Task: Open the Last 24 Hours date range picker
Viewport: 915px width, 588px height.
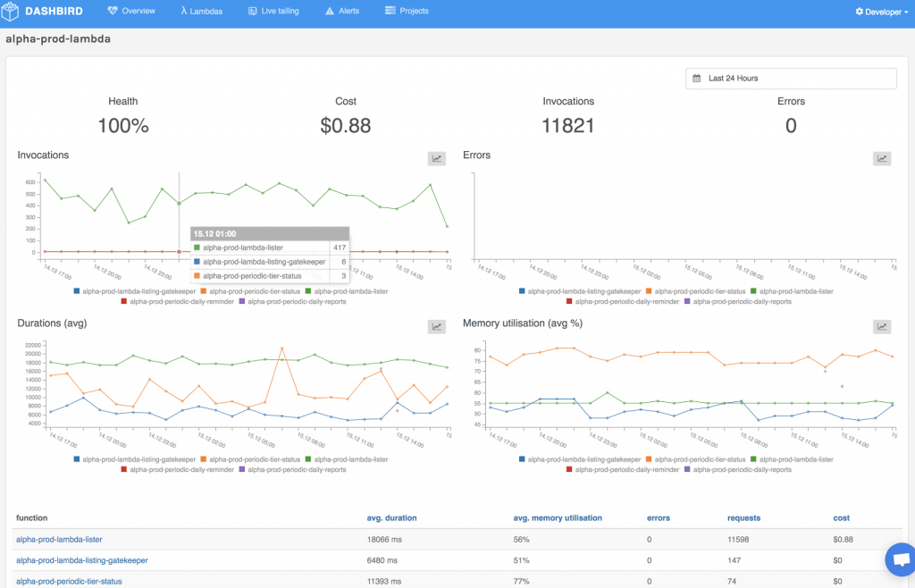Action: (x=791, y=78)
